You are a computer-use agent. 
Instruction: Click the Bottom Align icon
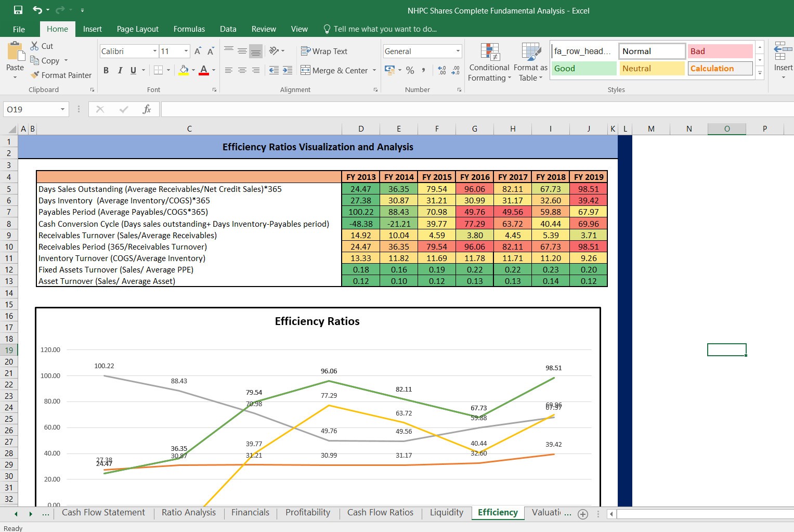(255, 51)
